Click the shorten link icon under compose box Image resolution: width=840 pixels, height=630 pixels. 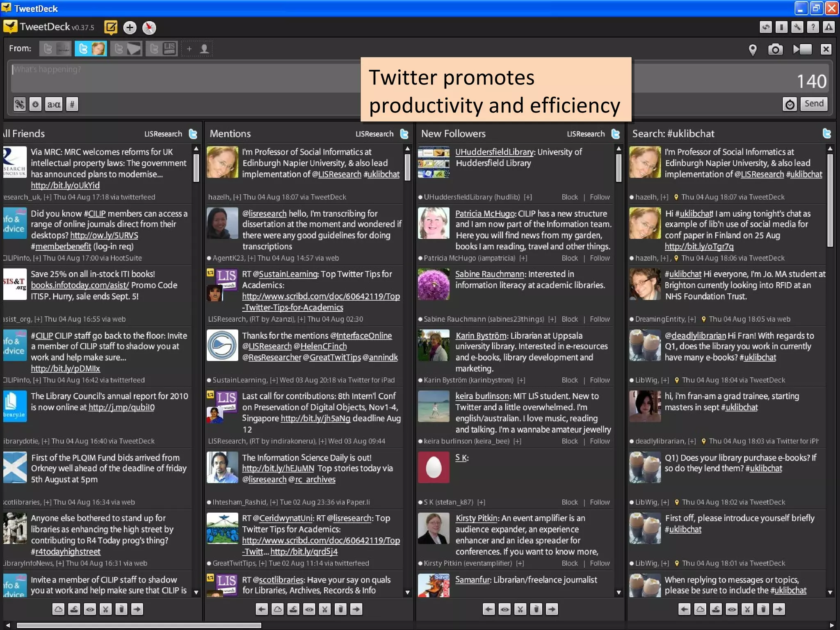point(19,104)
